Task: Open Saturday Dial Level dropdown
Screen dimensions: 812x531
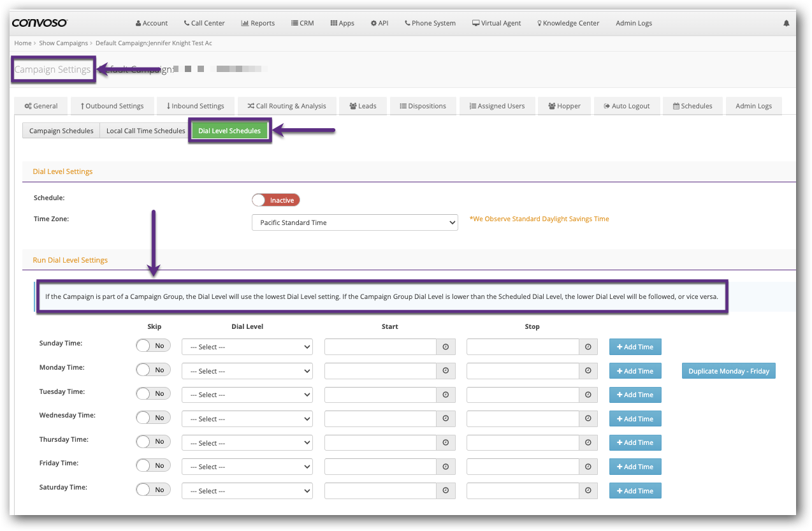Action: click(x=247, y=491)
